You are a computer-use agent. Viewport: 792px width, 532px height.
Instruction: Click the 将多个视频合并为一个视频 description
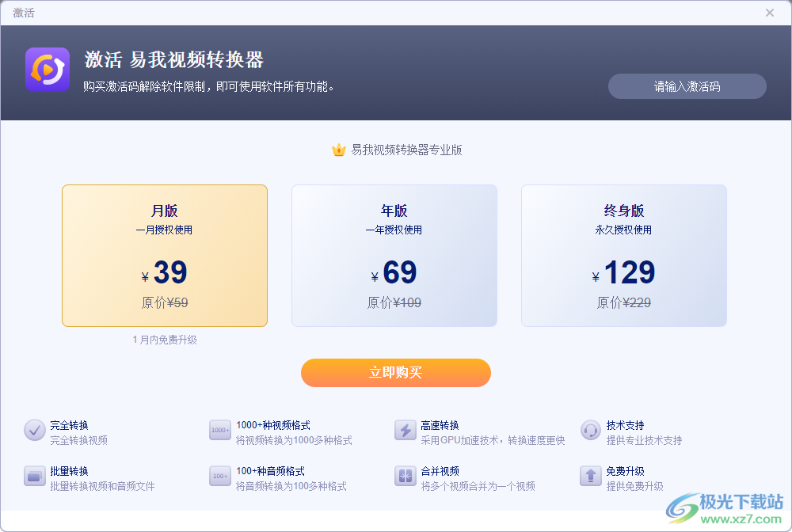[x=478, y=486]
